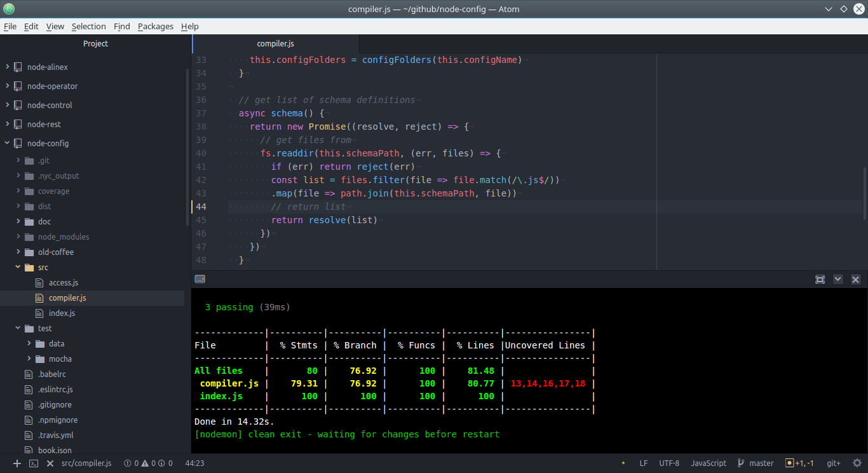Screen dimensions: 868x473
Task: Open the settings gear in the status bar
Action: [x=857, y=463]
